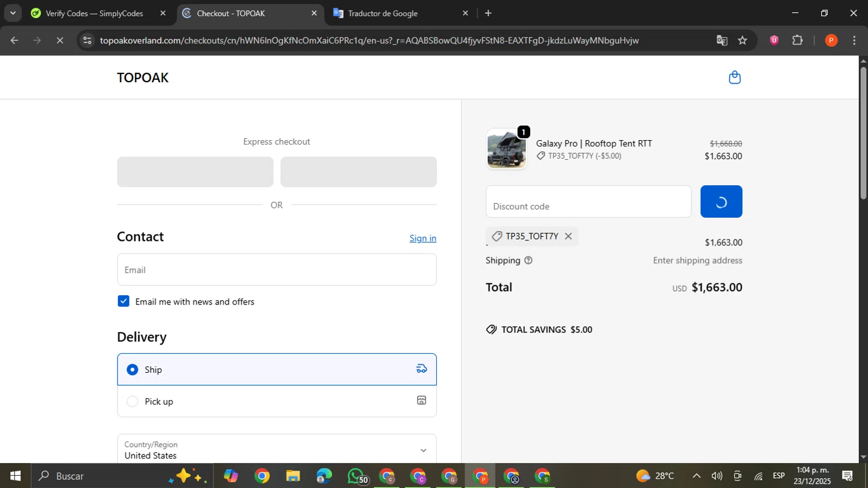
Task: Click the Galaxy Pro tent product thumbnail
Action: (506, 149)
